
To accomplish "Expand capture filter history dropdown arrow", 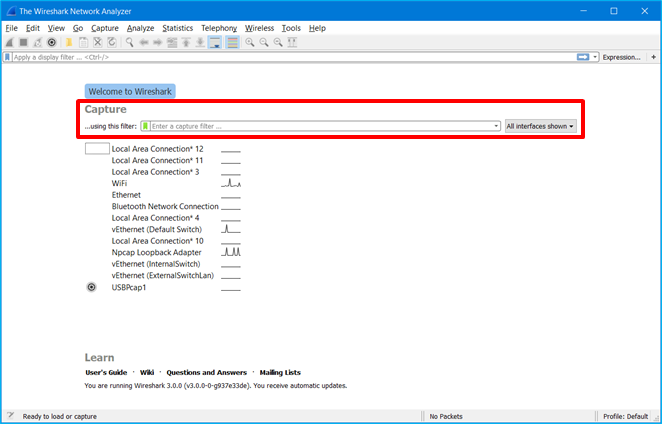I will click(496, 126).
